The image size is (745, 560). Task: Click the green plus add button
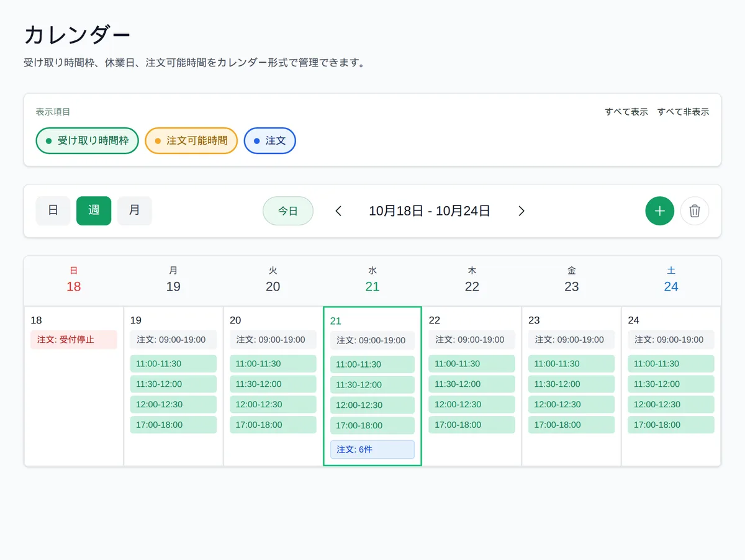coord(659,210)
